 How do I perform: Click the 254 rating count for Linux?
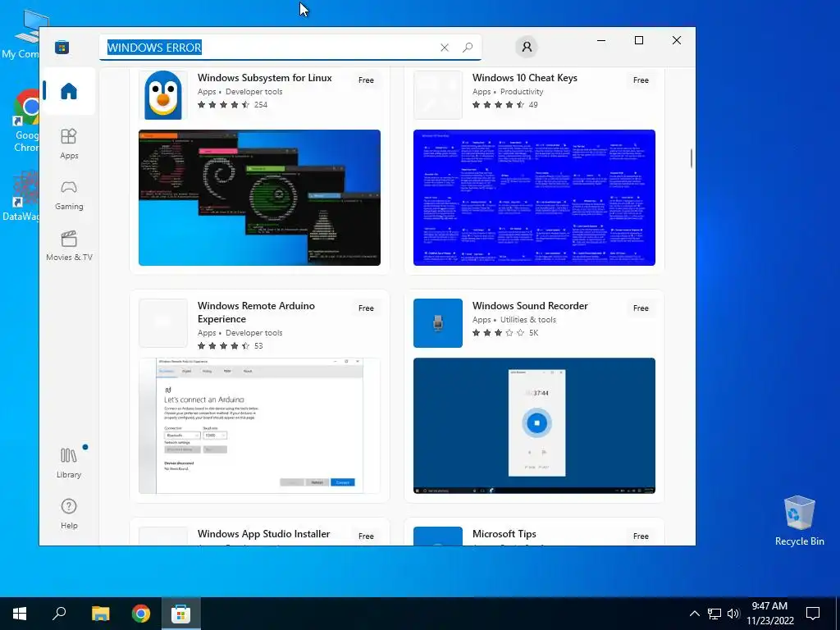point(261,105)
